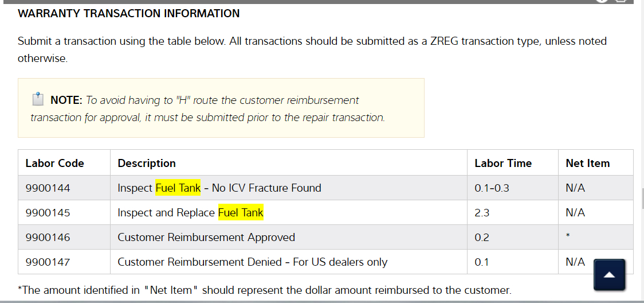Click the vertical scrollbar thumb on the right edge
This screenshot has height=303, width=644.
pos(642,199)
